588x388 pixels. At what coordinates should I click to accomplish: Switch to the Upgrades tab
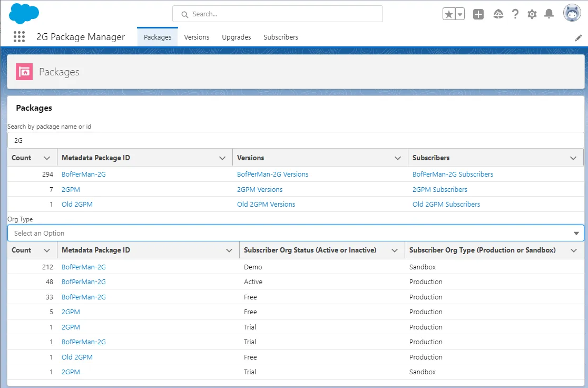pyautogui.click(x=236, y=37)
